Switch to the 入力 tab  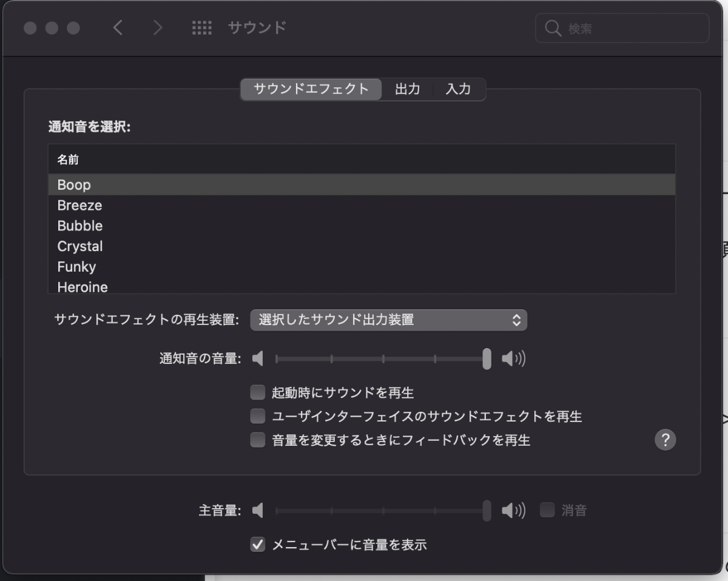(459, 89)
